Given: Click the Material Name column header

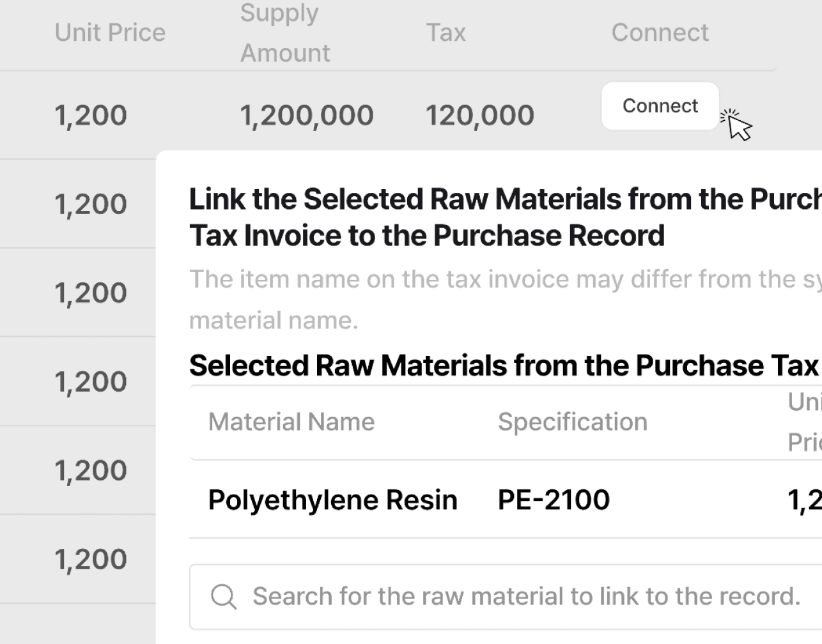Looking at the screenshot, I should (291, 422).
